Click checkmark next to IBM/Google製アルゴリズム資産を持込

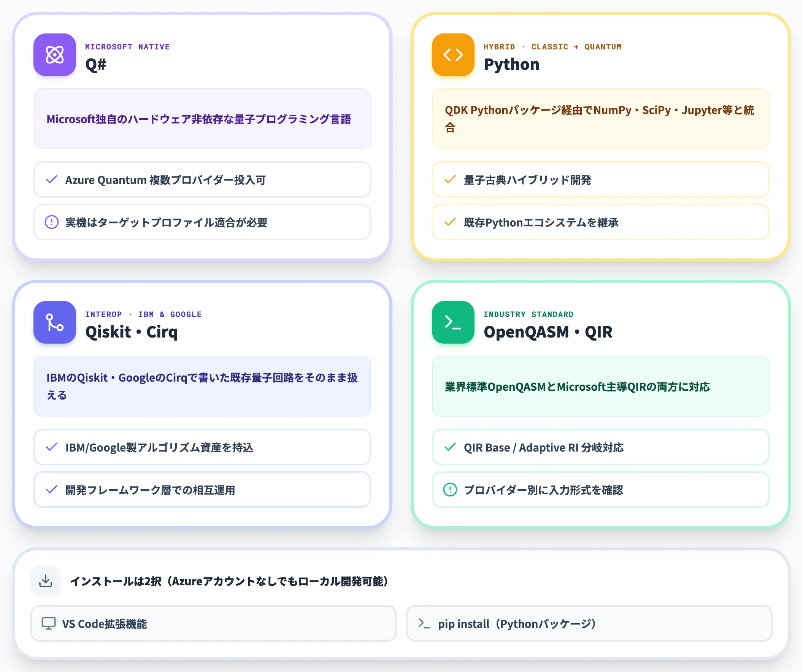click(52, 447)
